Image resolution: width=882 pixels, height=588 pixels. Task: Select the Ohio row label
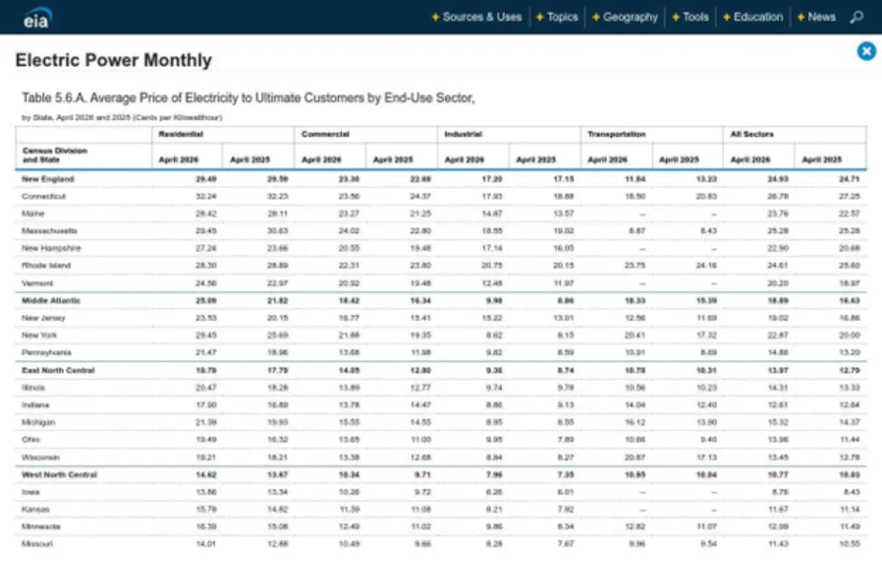(31, 440)
